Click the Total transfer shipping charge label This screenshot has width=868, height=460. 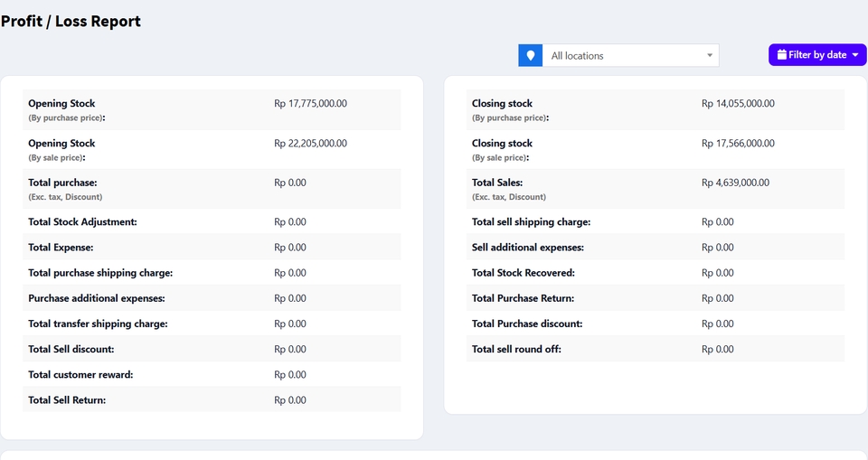[x=98, y=324]
